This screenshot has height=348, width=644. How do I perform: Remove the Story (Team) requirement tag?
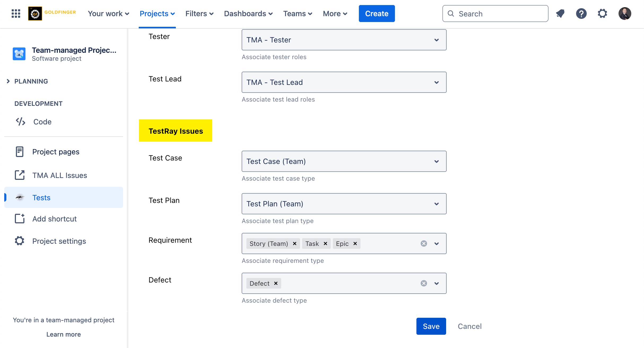click(294, 244)
